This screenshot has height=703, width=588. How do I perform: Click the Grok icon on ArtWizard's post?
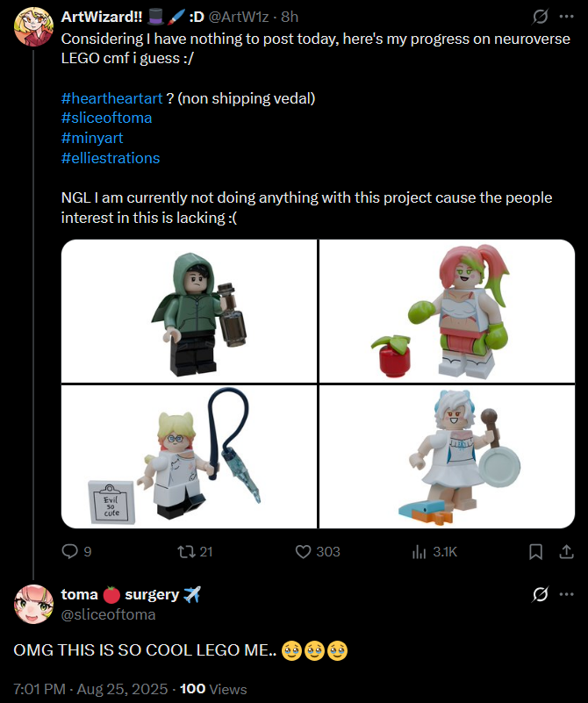point(540,17)
